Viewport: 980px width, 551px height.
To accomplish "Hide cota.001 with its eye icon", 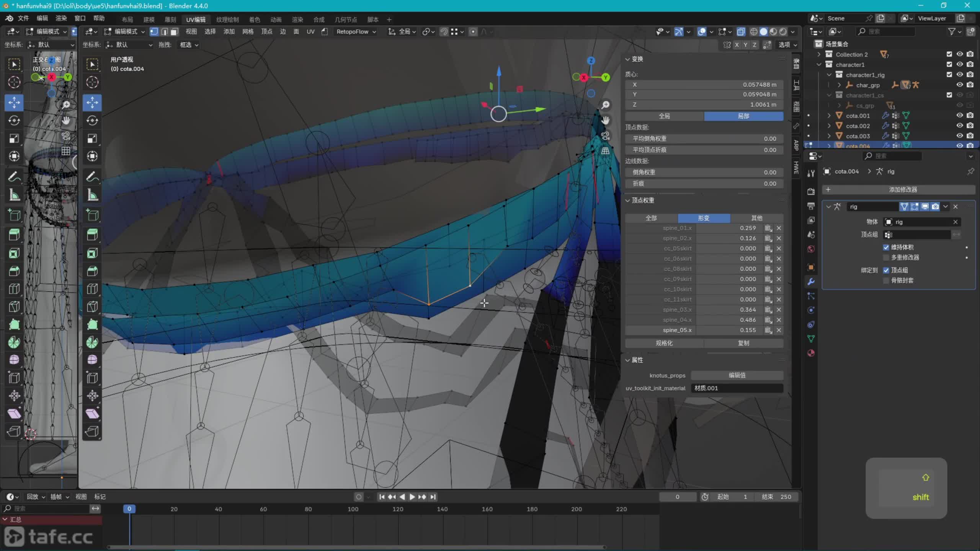I will (x=959, y=116).
